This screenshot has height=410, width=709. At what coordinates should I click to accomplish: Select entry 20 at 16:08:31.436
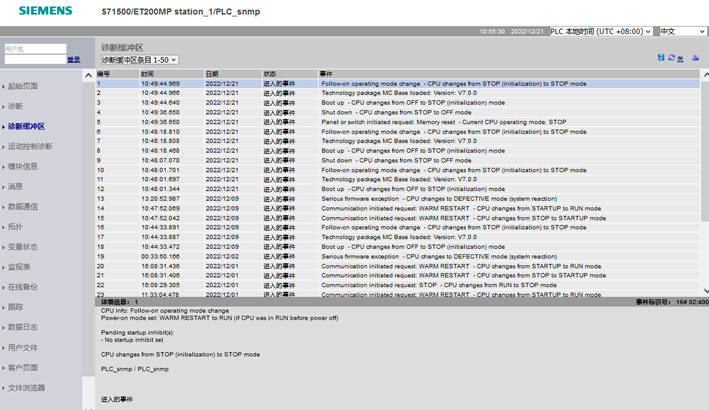(x=397, y=266)
